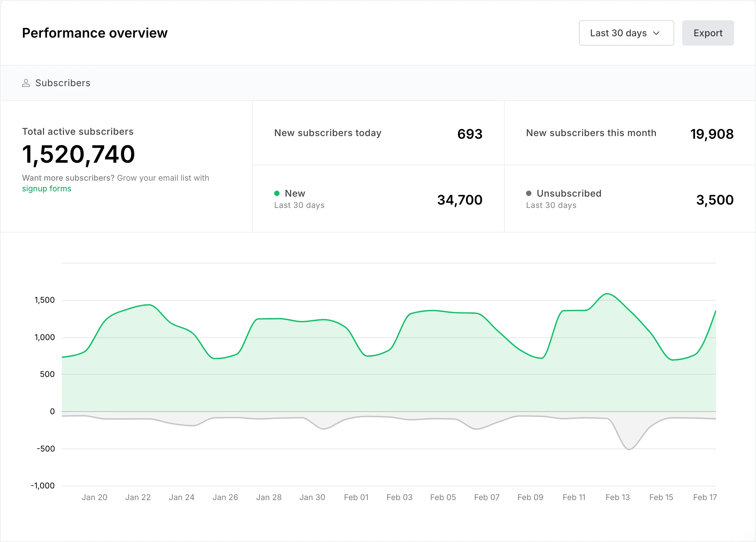
Task: Click the Feb 17 axis label
Action: coord(705,497)
